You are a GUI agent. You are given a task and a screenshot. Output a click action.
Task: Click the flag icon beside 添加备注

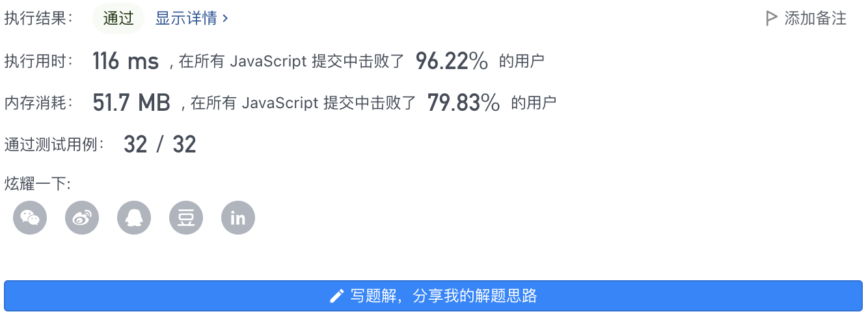point(772,18)
